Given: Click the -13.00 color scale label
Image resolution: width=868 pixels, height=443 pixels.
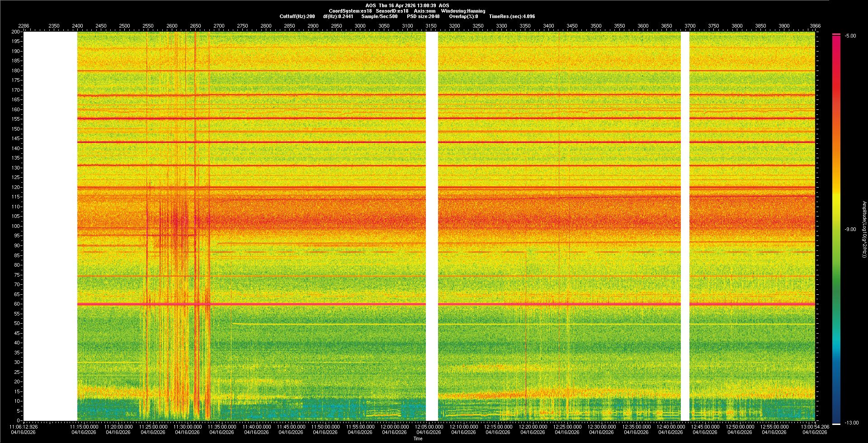Looking at the screenshot, I should tap(851, 423).
